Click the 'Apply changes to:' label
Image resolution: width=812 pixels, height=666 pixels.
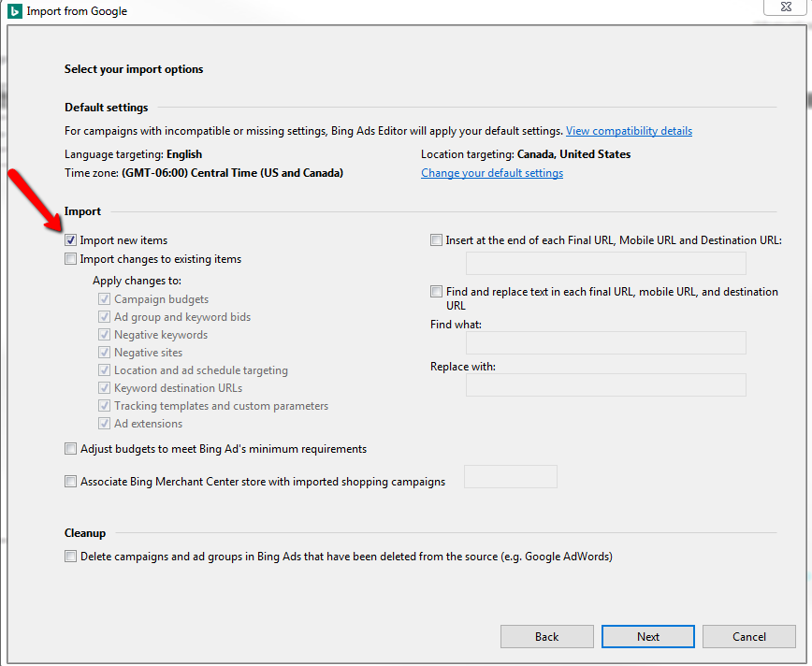[137, 281]
